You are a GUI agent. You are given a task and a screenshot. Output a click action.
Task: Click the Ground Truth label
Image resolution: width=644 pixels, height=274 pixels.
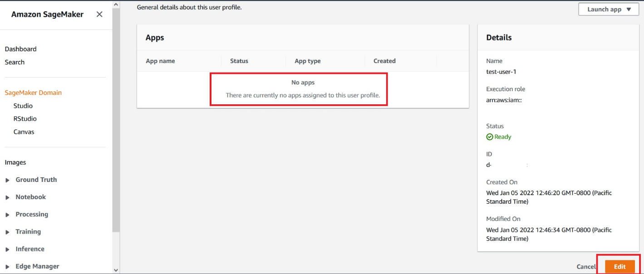click(36, 180)
